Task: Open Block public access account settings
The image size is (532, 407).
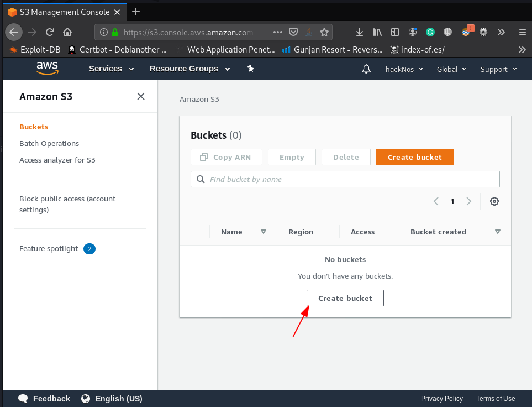Action: coord(67,204)
